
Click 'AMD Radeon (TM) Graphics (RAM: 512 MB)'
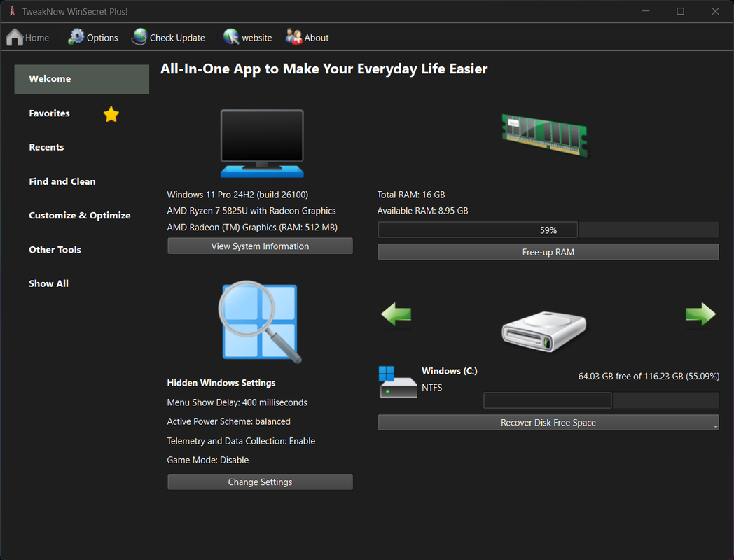pyautogui.click(x=252, y=227)
